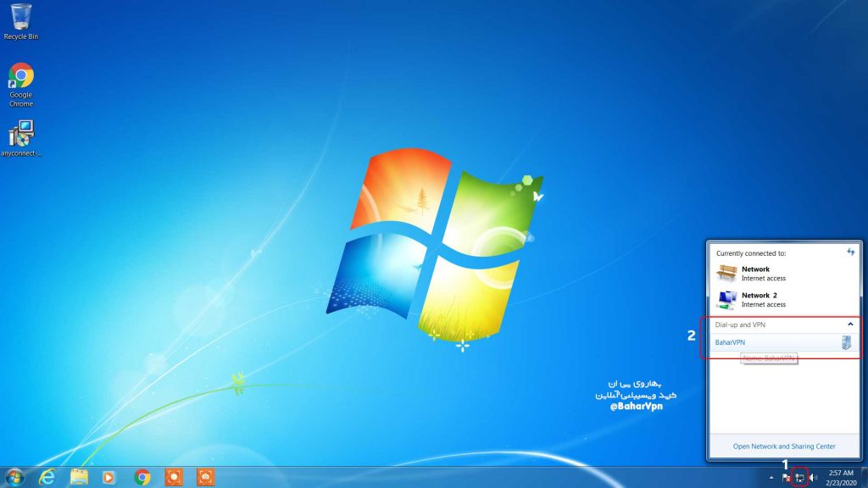Select the anyconnect installer desktop icon
This screenshot has height=488, width=868.
coord(21,138)
